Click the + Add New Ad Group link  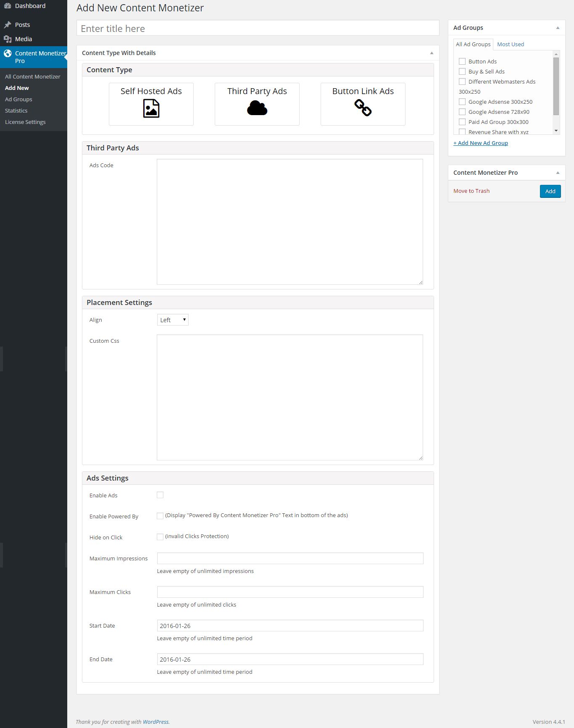(x=481, y=143)
